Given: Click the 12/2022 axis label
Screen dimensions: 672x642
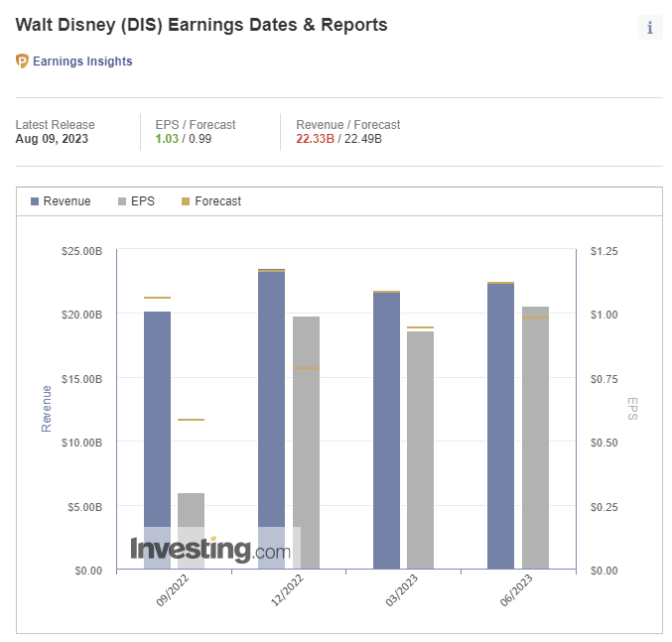Looking at the screenshot, I should (x=287, y=590).
